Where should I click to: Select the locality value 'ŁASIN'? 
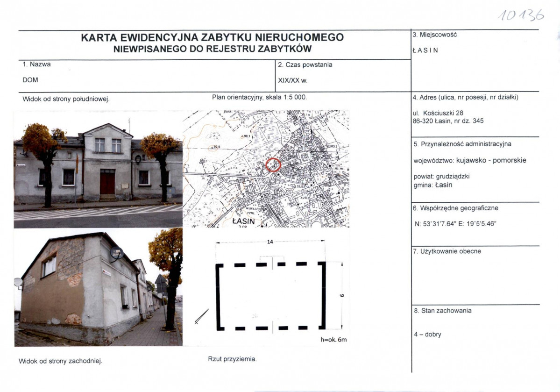[425, 50]
